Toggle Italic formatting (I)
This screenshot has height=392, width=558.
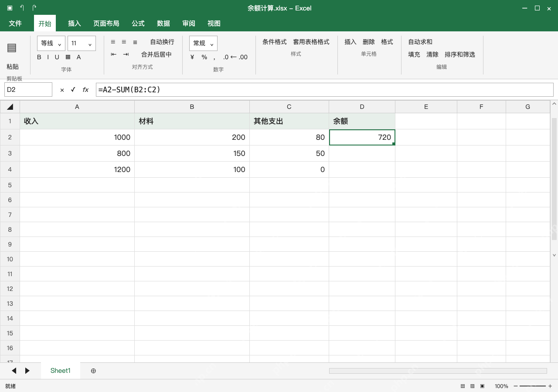(x=48, y=57)
